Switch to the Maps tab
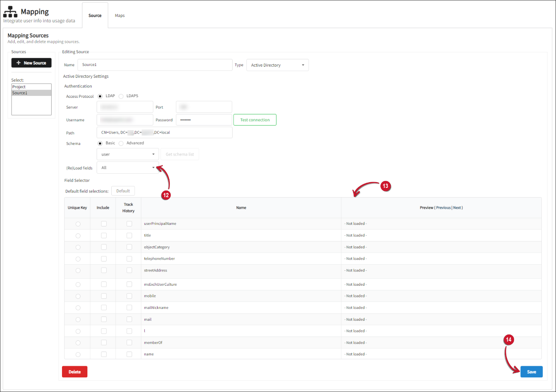The width and height of the screenshot is (556, 392). coord(119,15)
